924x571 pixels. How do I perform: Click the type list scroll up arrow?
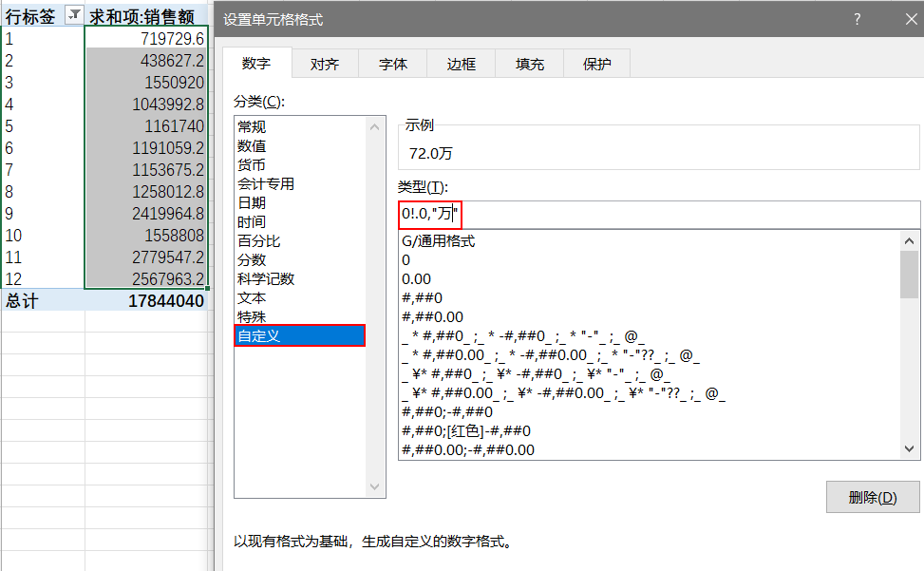click(909, 240)
